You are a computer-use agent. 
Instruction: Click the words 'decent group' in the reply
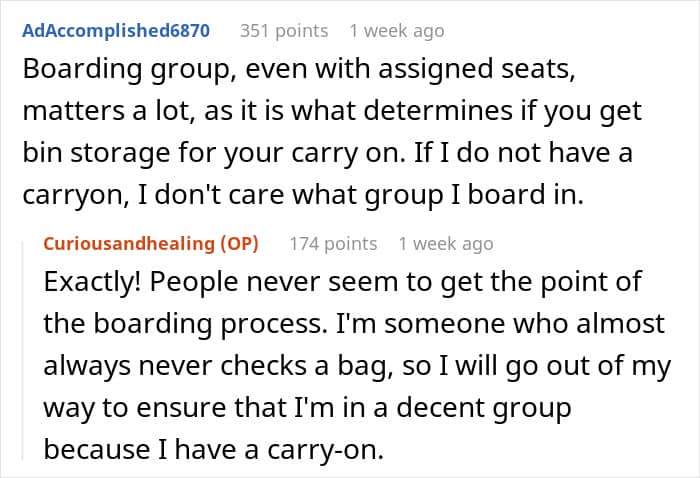(484, 408)
